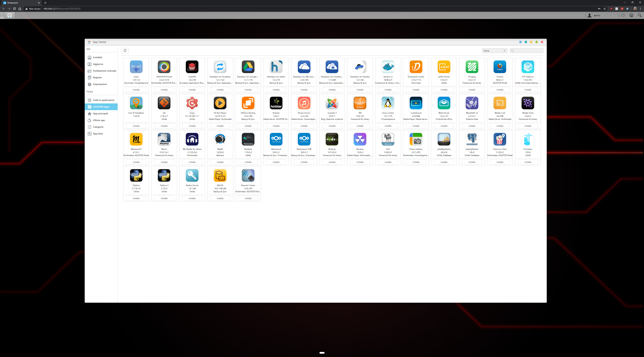Screen dimensions: 644x357
Task: Open the Python 3 app icon
Action: click(164, 175)
